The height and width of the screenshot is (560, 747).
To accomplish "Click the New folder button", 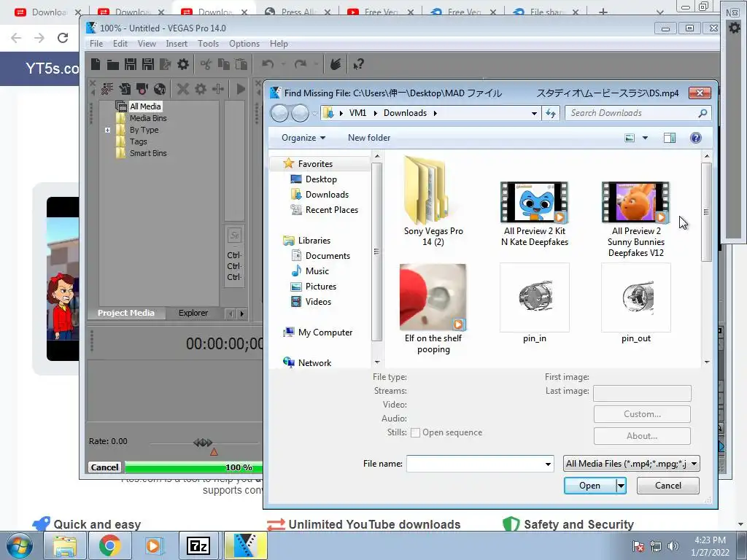I will tap(368, 138).
